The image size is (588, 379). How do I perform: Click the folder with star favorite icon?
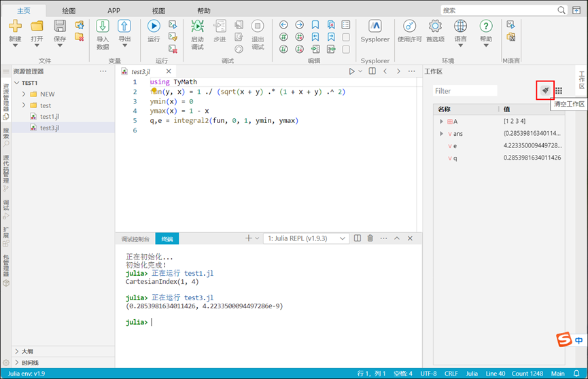79,25
